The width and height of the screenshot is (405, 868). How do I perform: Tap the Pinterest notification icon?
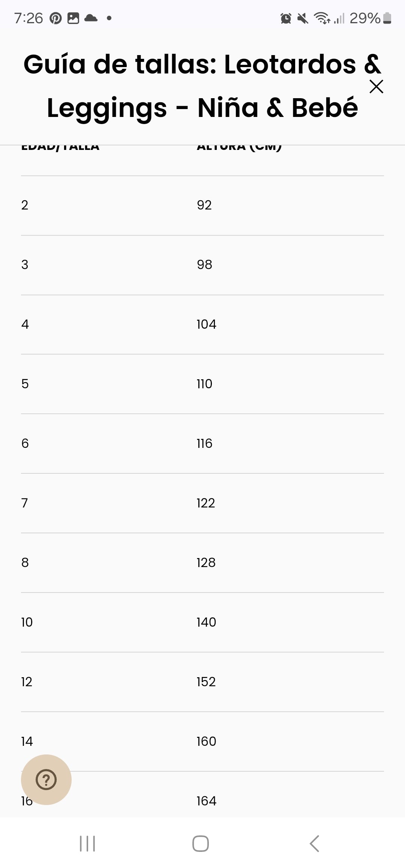pos(55,18)
